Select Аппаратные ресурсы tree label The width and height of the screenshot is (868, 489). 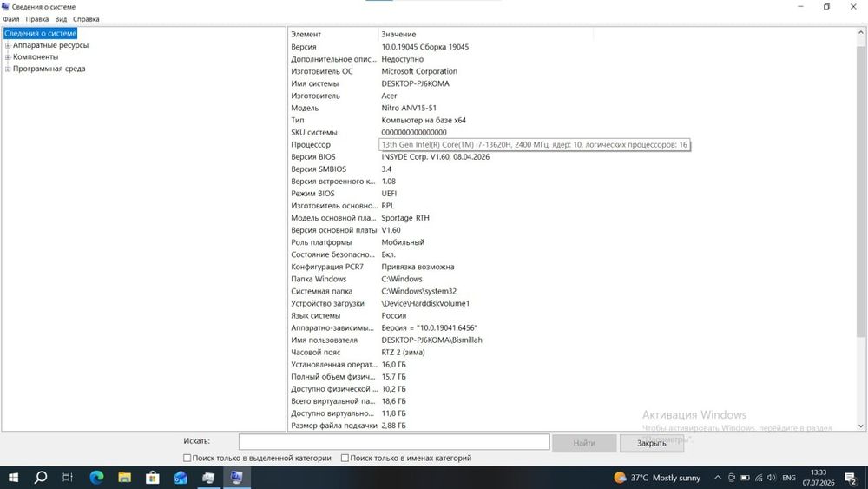tap(50, 45)
